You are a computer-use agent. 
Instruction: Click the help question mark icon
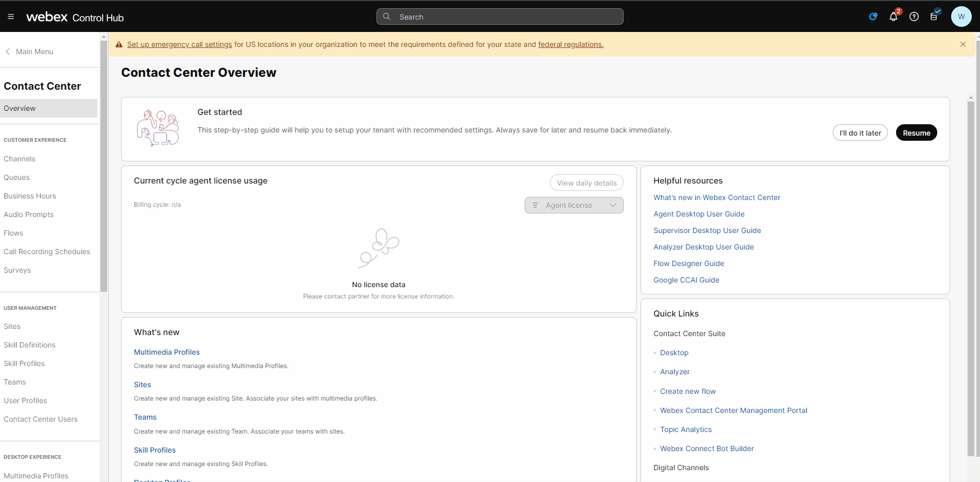click(x=914, y=16)
